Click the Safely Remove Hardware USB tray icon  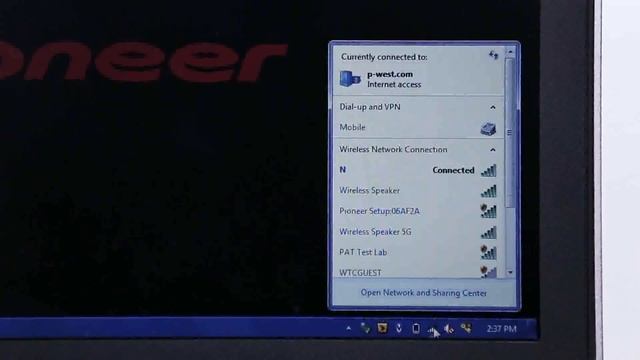point(399,328)
